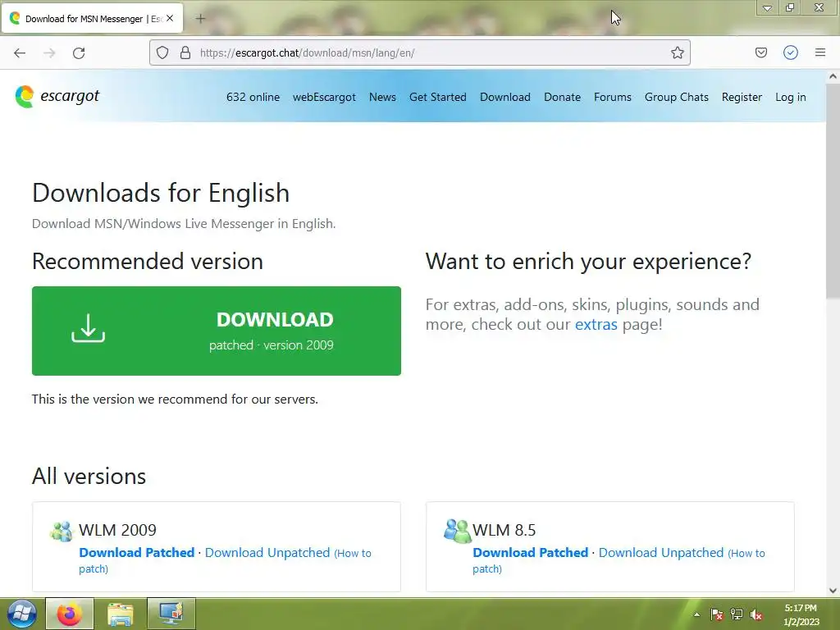Click the Firefox taskbar icon

(x=70, y=614)
